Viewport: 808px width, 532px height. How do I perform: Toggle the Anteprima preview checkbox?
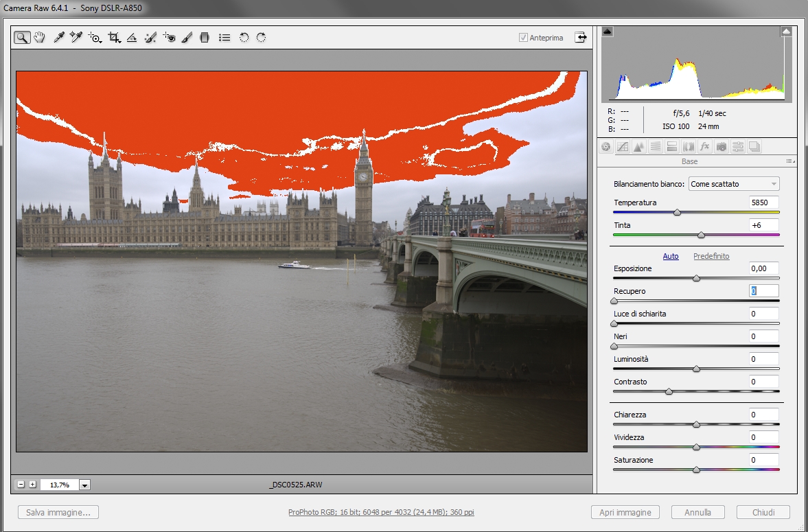coord(523,38)
